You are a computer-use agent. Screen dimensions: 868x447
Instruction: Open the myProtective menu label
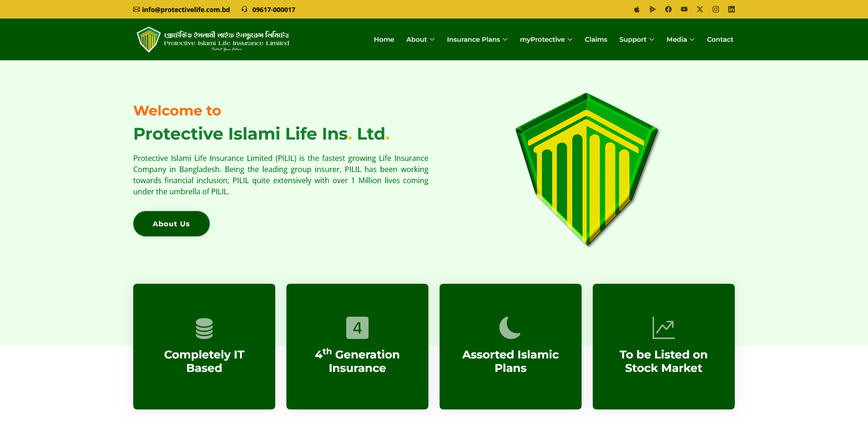(x=542, y=39)
